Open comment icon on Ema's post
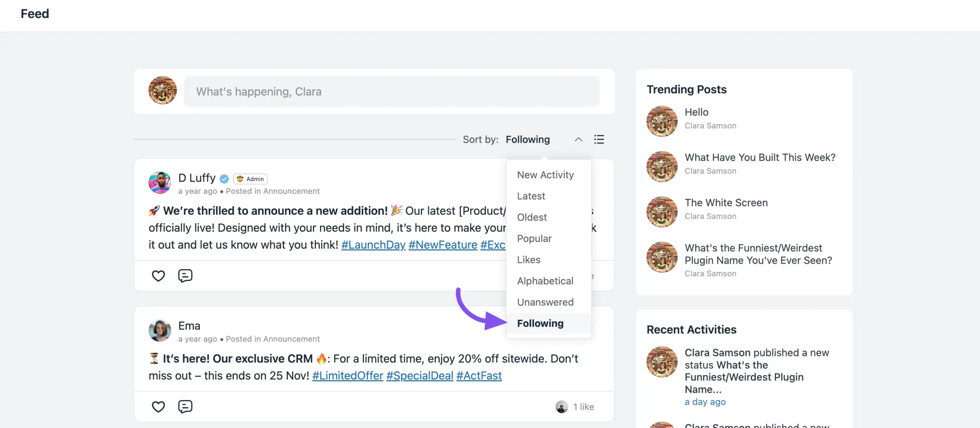Image resolution: width=980 pixels, height=428 pixels. (185, 407)
